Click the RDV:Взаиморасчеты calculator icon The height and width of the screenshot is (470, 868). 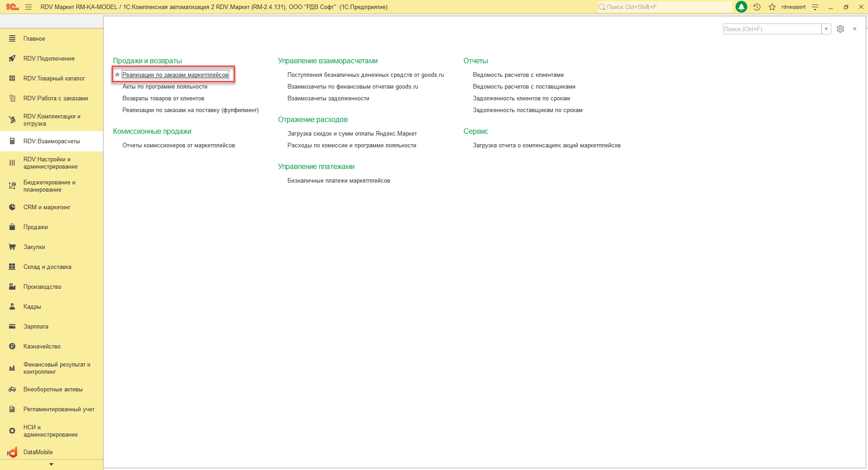coord(12,141)
